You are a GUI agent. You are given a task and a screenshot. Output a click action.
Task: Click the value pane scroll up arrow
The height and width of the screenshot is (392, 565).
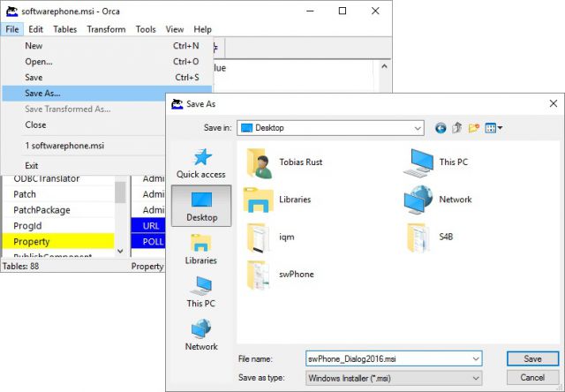coord(384,66)
